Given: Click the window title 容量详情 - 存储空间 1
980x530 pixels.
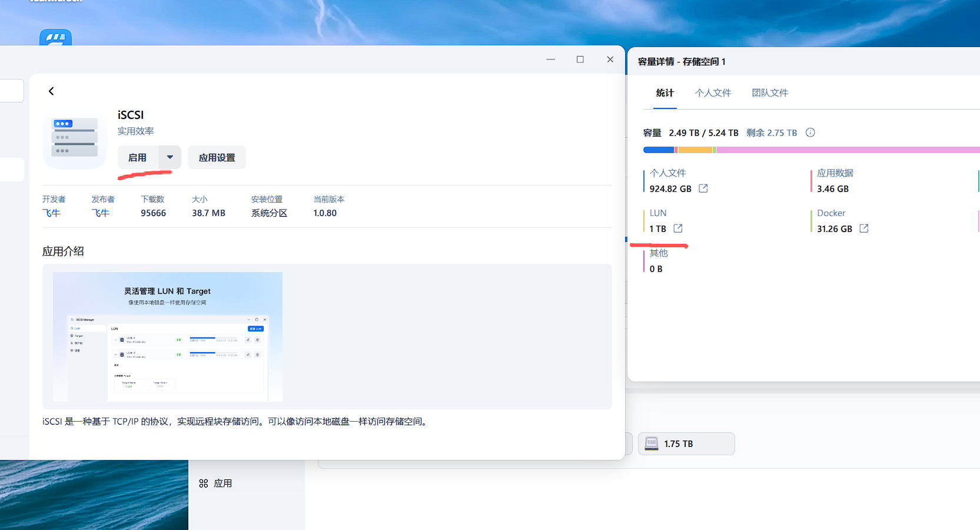Looking at the screenshot, I should point(682,62).
